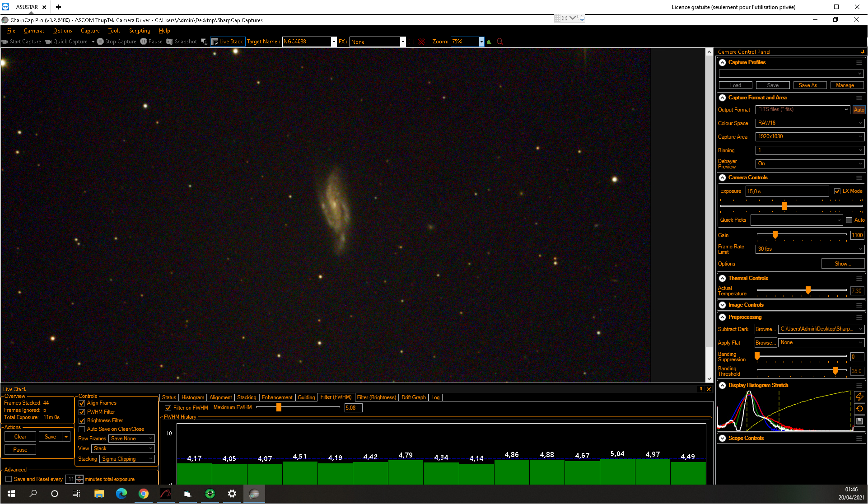
Task: Click the Maximum FWHM slider handle
Action: 279,408
